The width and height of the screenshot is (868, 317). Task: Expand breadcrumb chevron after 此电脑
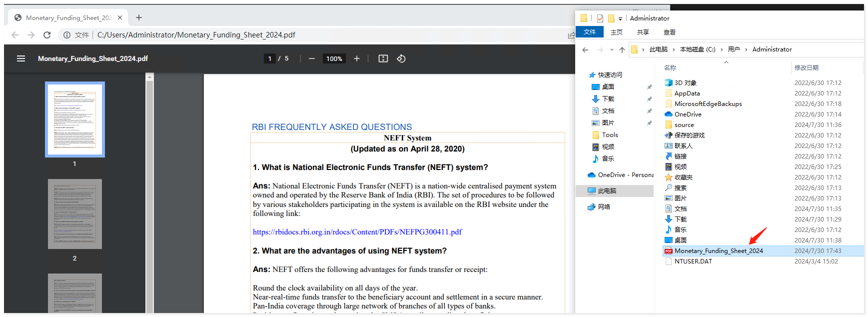(674, 49)
